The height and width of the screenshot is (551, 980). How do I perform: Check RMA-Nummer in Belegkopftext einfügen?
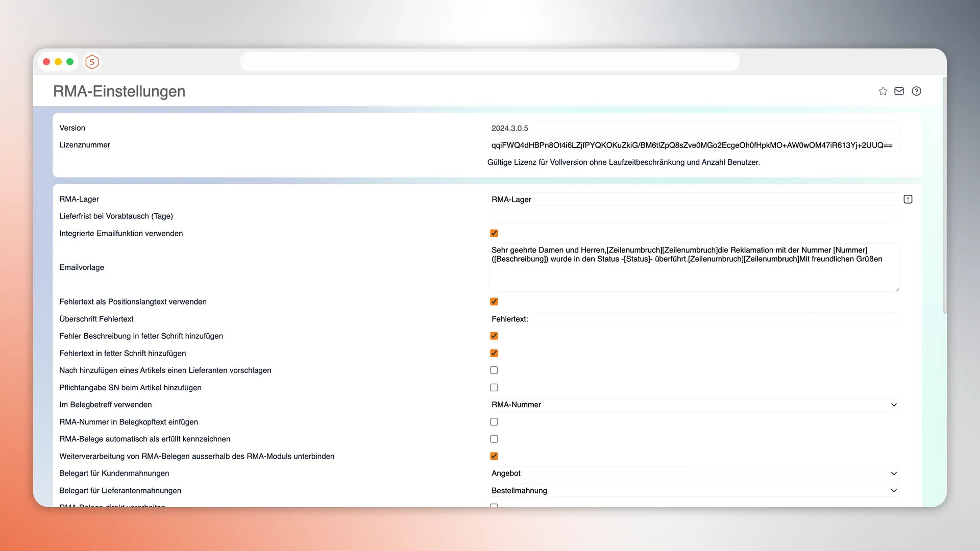click(x=494, y=422)
